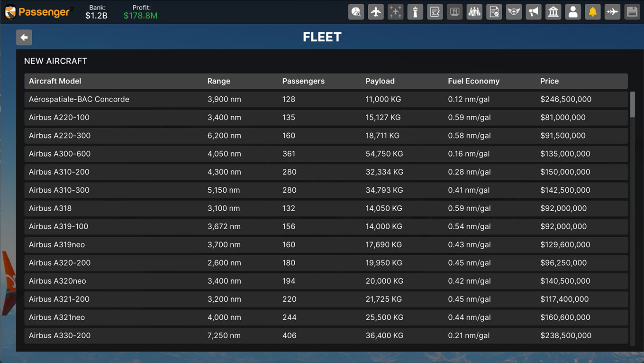The width and height of the screenshot is (644, 363).
Task: Open the winged airplane badge icon
Action: pos(514,12)
